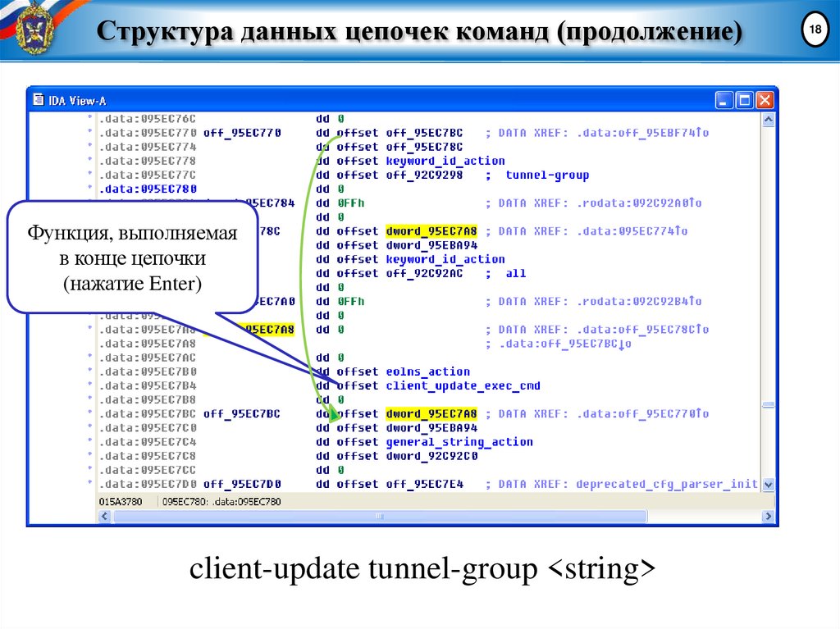Click the horizontal scrollbar thumb
Viewport: 840px width, 629px height.
(380, 516)
